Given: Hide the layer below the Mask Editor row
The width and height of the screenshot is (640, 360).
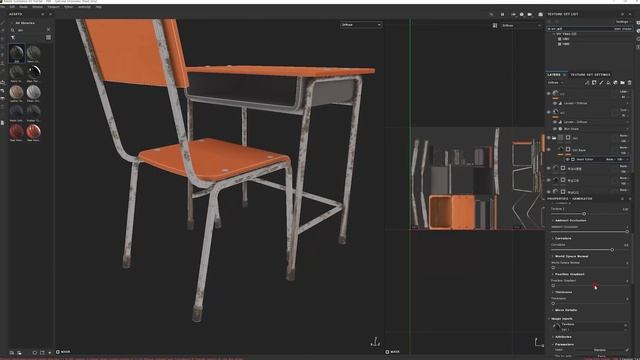Looking at the screenshot, I should point(549,168).
